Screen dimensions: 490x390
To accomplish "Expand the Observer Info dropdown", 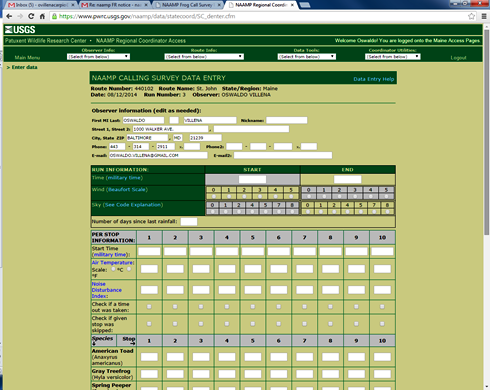I will [x=98, y=57].
